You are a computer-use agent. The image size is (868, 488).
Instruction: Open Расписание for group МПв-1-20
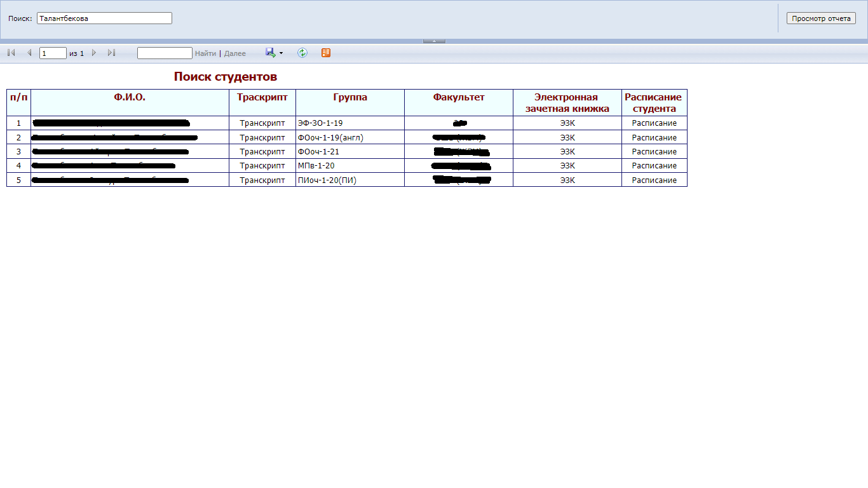coord(654,166)
